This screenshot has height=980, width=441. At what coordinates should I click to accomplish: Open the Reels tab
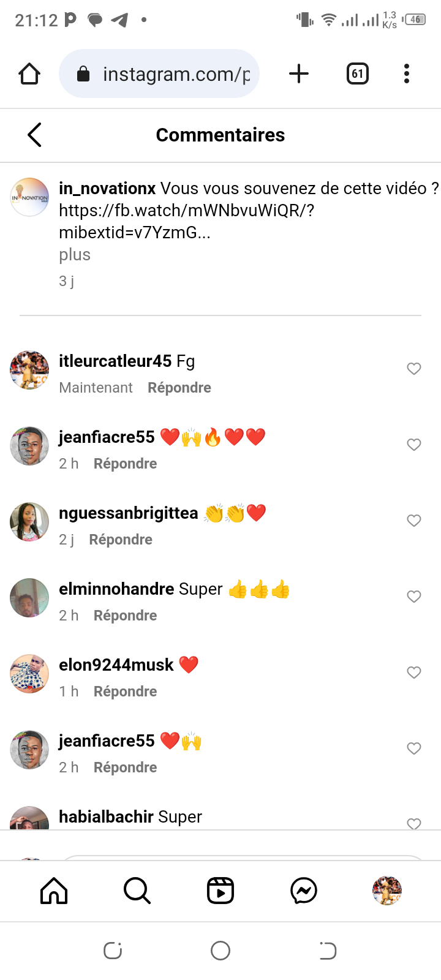[x=221, y=891]
